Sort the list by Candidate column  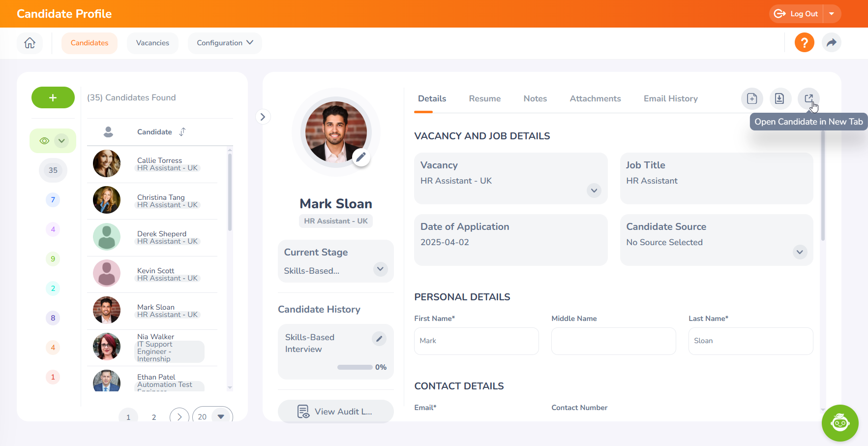(x=182, y=132)
